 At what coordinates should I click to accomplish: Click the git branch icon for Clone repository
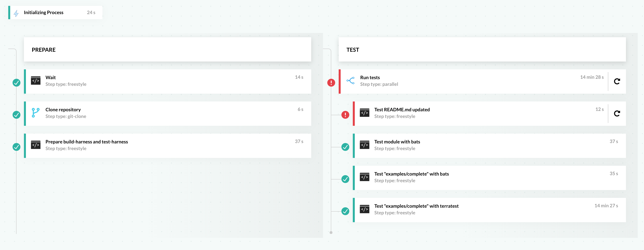pyautogui.click(x=36, y=112)
